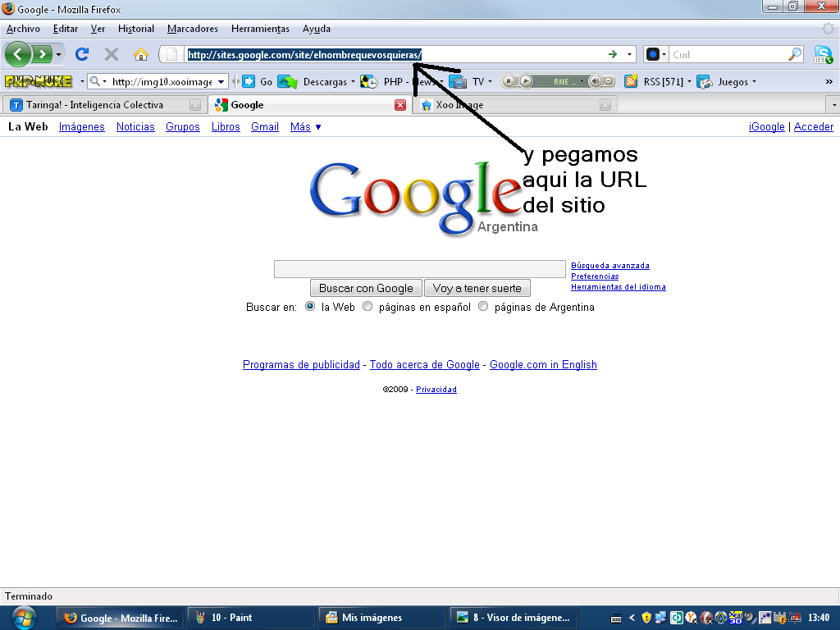Close the Taringa! tab

195,105
